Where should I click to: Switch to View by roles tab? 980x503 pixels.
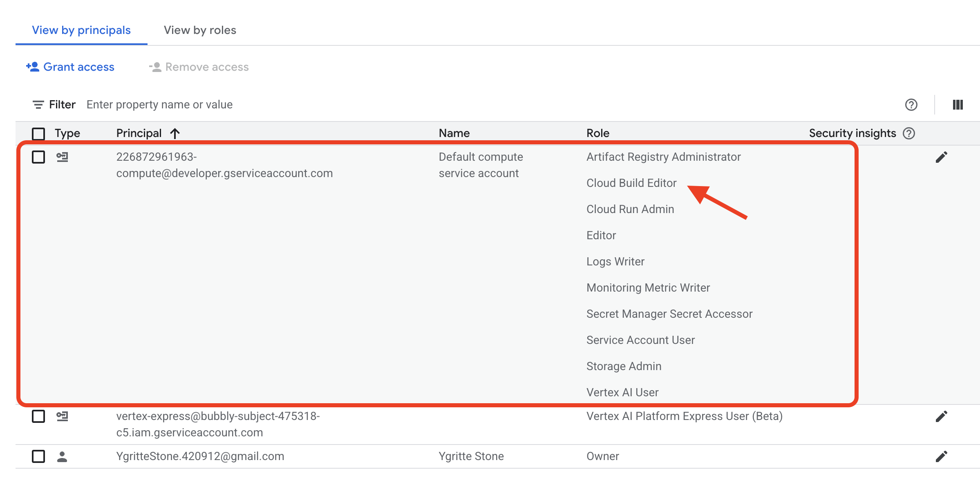(x=200, y=30)
